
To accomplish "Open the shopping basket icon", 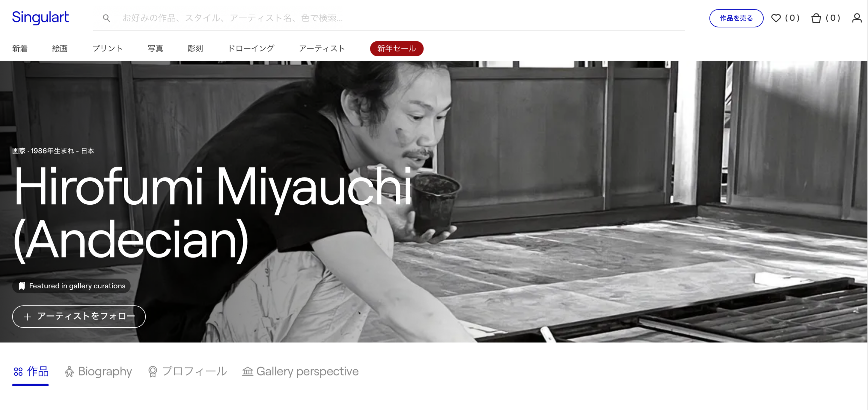I will pyautogui.click(x=816, y=18).
